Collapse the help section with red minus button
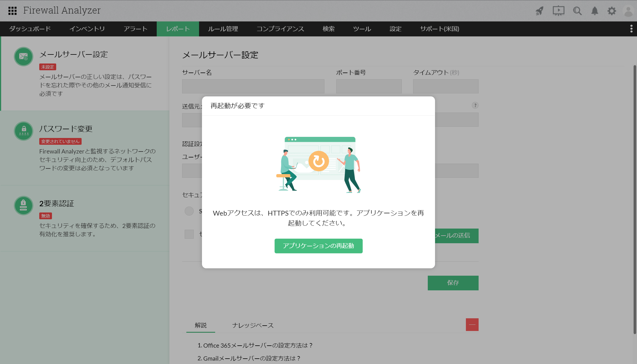 click(472, 324)
